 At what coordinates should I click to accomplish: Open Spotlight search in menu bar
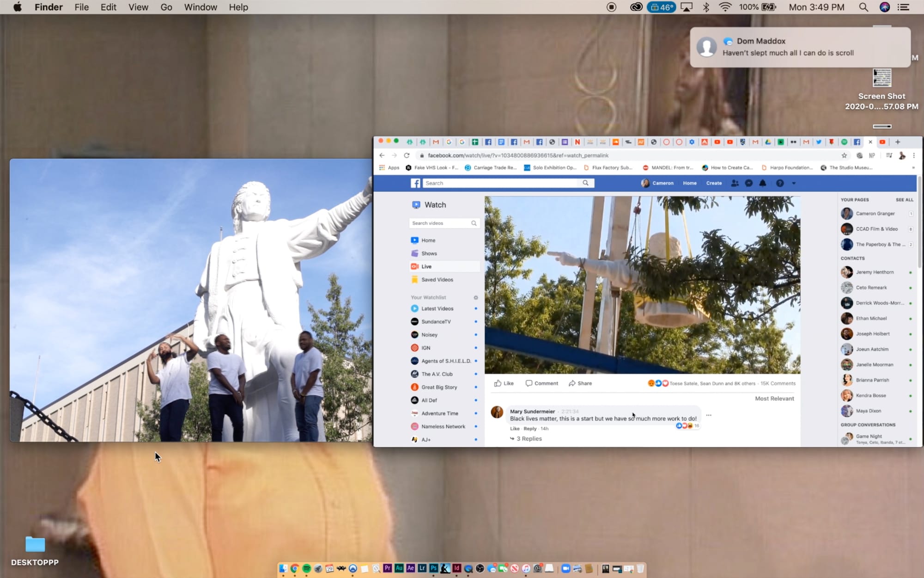(x=863, y=7)
